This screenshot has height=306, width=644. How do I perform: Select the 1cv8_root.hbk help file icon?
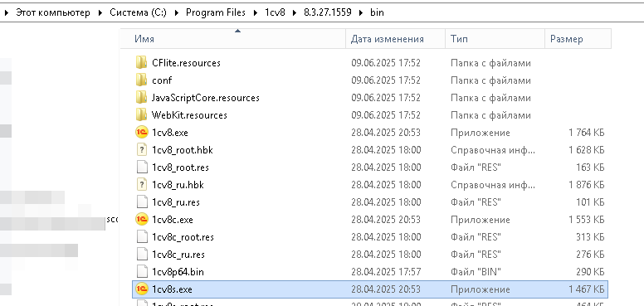pyautogui.click(x=141, y=150)
